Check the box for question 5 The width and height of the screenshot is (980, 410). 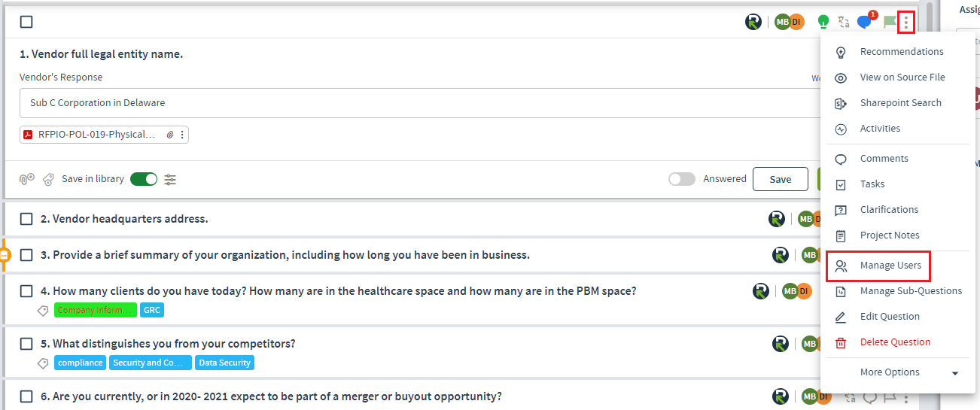click(26, 344)
